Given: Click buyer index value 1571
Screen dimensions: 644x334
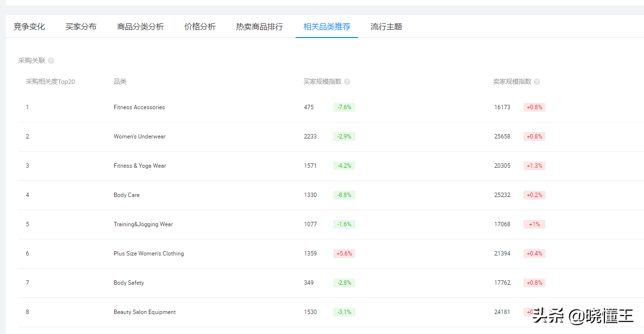Looking at the screenshot, I should click(310, 166).
